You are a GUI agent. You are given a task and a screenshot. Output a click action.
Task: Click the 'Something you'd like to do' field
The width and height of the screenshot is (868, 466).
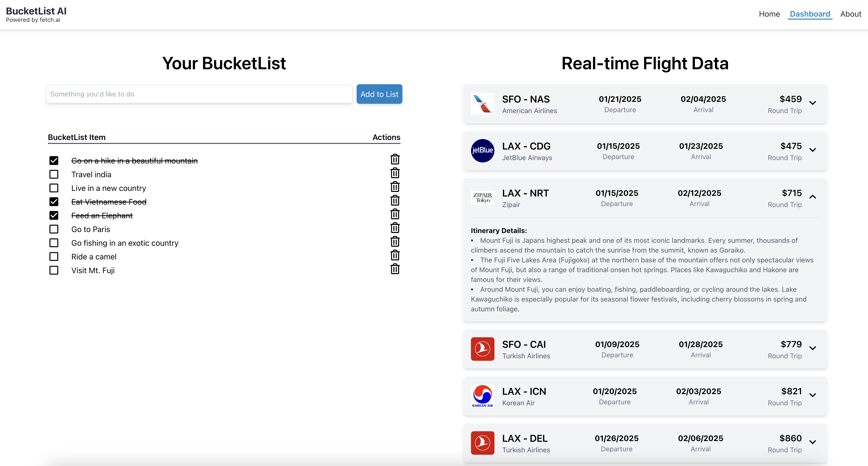199,94
